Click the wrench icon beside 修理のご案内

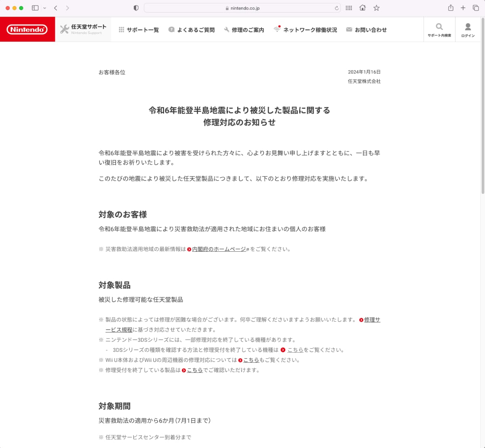click(226, 29)
